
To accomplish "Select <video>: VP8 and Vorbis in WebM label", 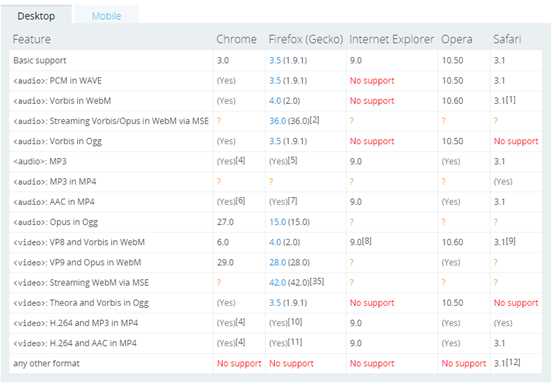I will click(79, 242).
